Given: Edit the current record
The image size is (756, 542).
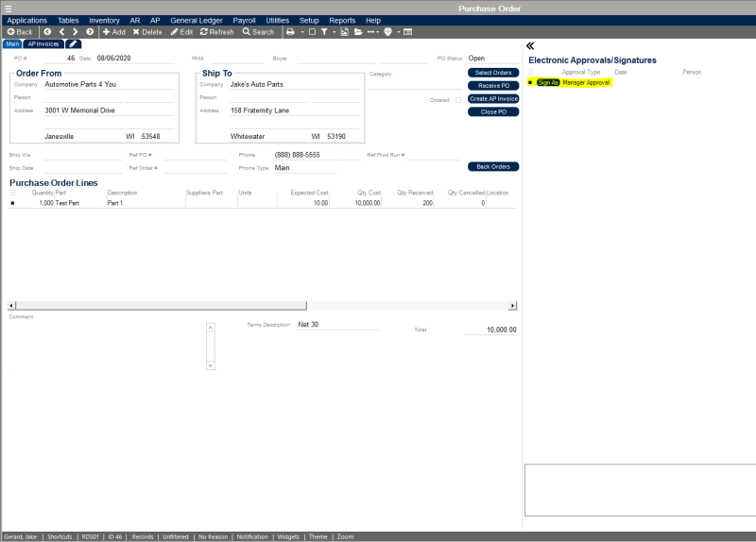Looking at the screenshot, I should 181,32.
